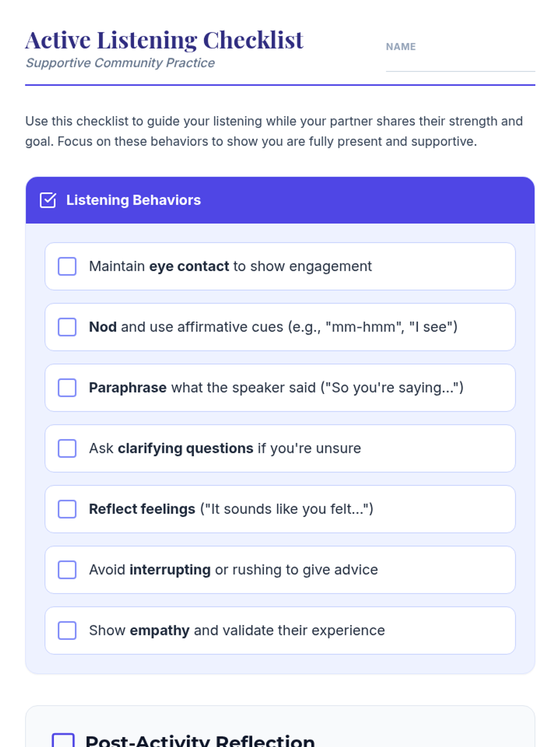Click the Show empathy item text
Viewport: 560px width, 747px height.
(x=237, y=631)
